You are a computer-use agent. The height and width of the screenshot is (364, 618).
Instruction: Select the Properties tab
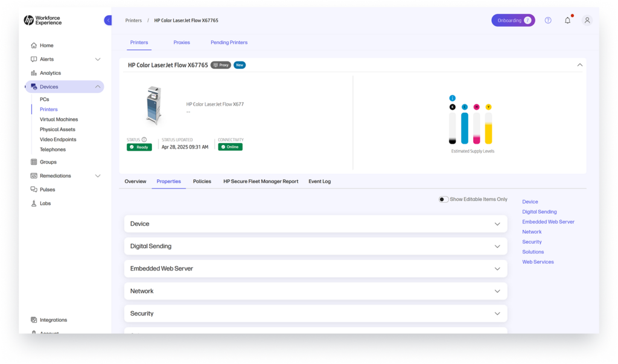coord(169,182)
